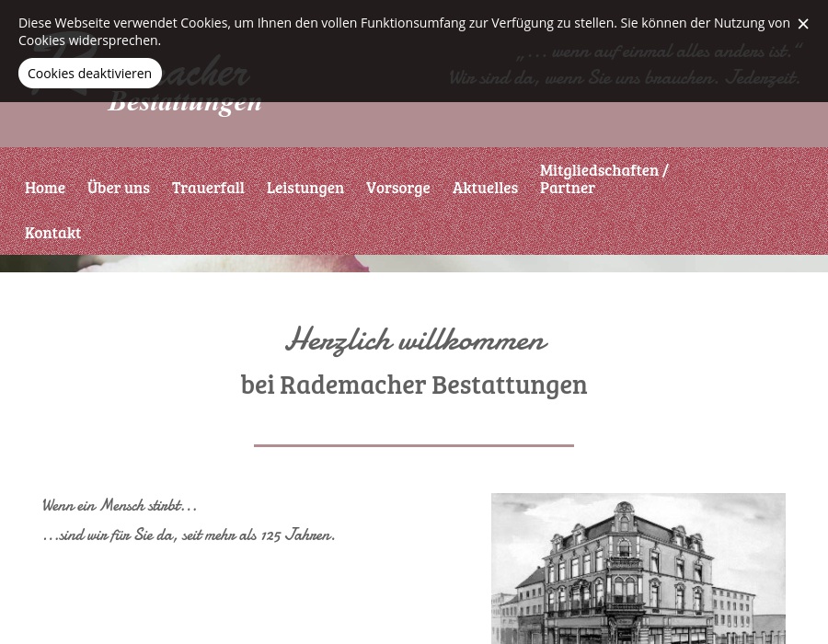Dismiss the cookie notice with the X
This screenshot has width=828, height=644.
[x=803, y=24]
